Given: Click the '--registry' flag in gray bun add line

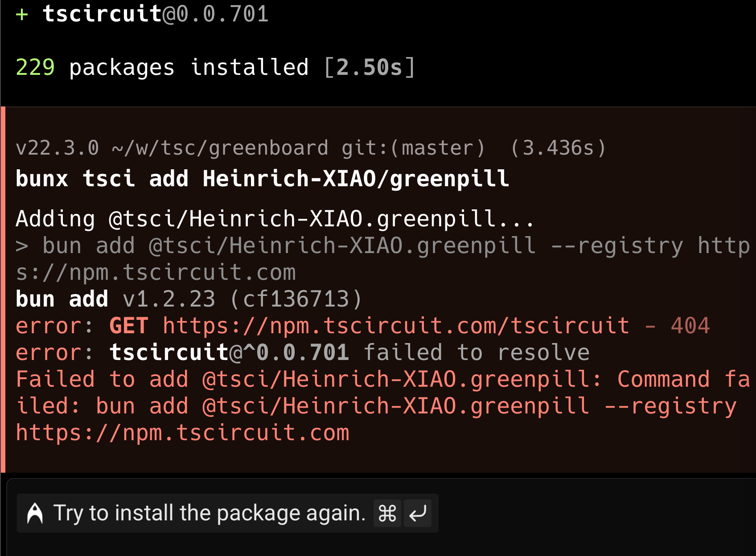Looking at the screenshot, I should (616, 245).
